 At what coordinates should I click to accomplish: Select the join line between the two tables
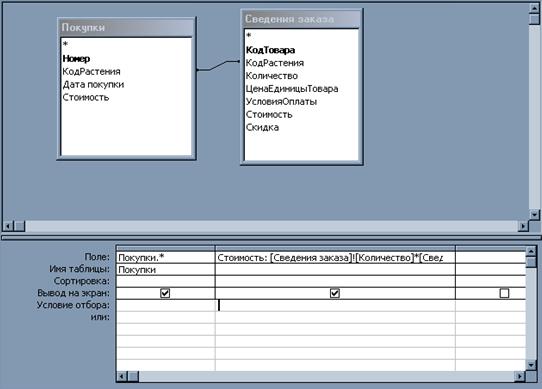pyautogui.click(x=218, y=66)
